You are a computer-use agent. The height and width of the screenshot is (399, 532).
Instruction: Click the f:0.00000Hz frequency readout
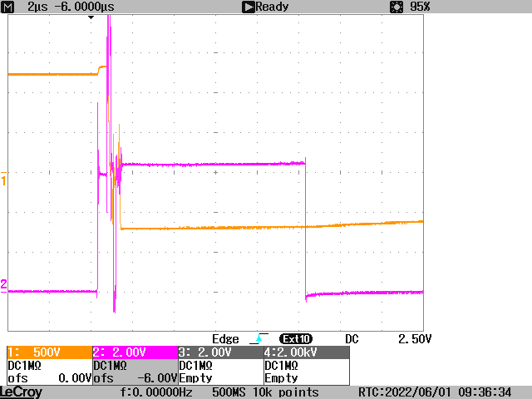point(156,392)
